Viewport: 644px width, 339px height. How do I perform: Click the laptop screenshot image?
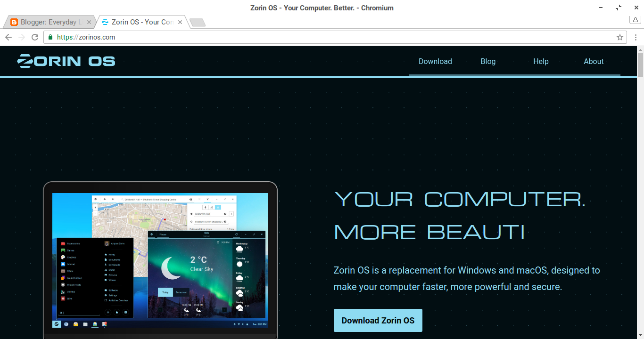(x=160, y=260)
